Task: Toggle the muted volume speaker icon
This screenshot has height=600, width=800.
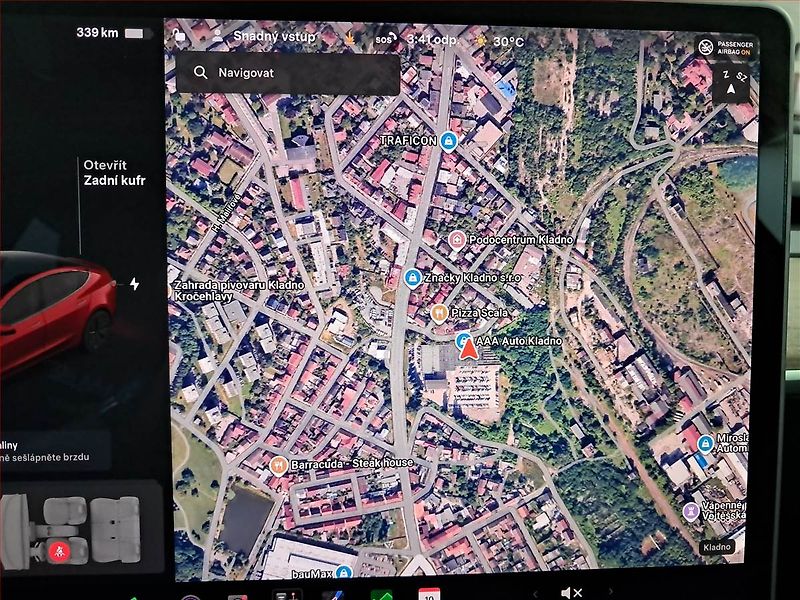Action: click(x=571, y=593)
